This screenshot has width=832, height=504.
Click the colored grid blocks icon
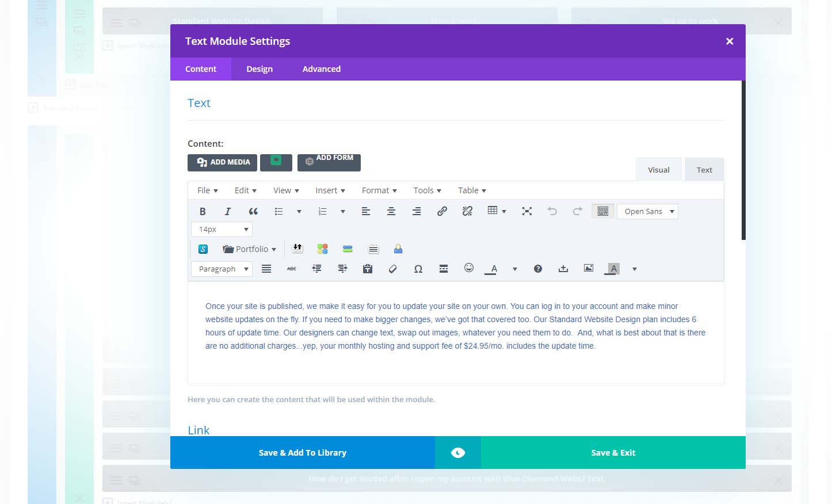click(322, 249)
